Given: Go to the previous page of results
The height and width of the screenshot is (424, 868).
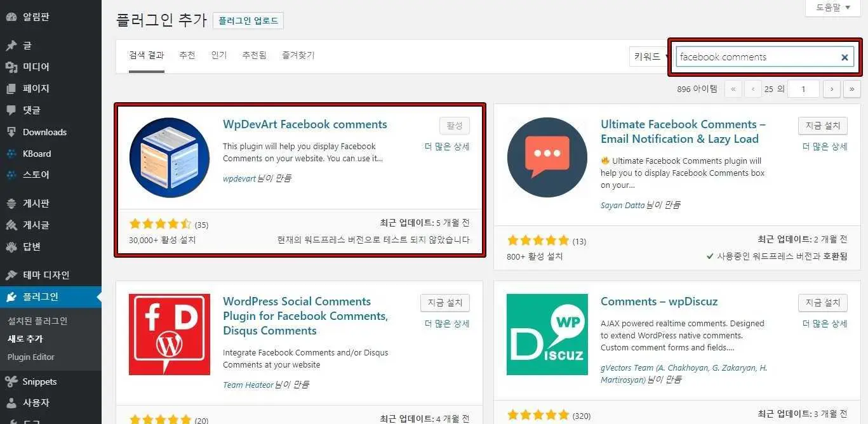Looking at the screenshot, I should click(x=753, y=89).
